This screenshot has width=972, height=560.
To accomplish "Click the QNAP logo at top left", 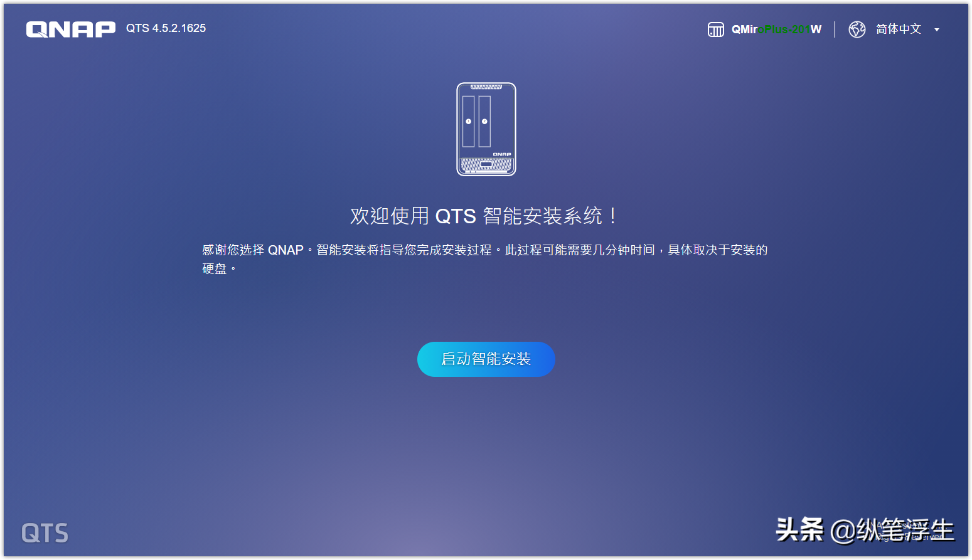I will [x=71, y=29].
